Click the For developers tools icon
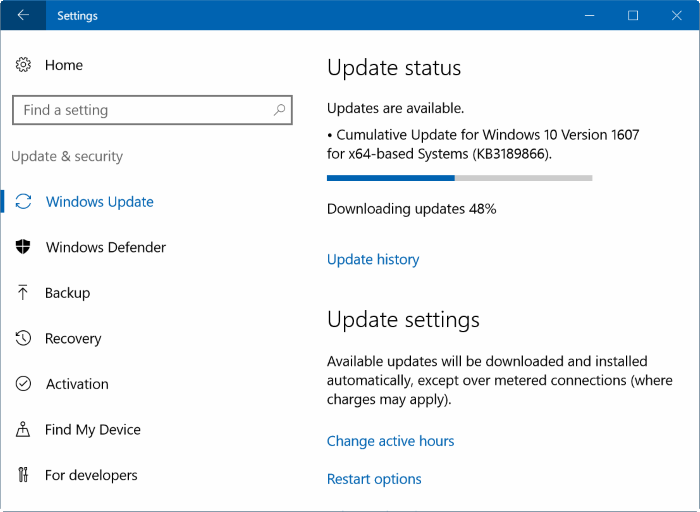 point(23,475)
